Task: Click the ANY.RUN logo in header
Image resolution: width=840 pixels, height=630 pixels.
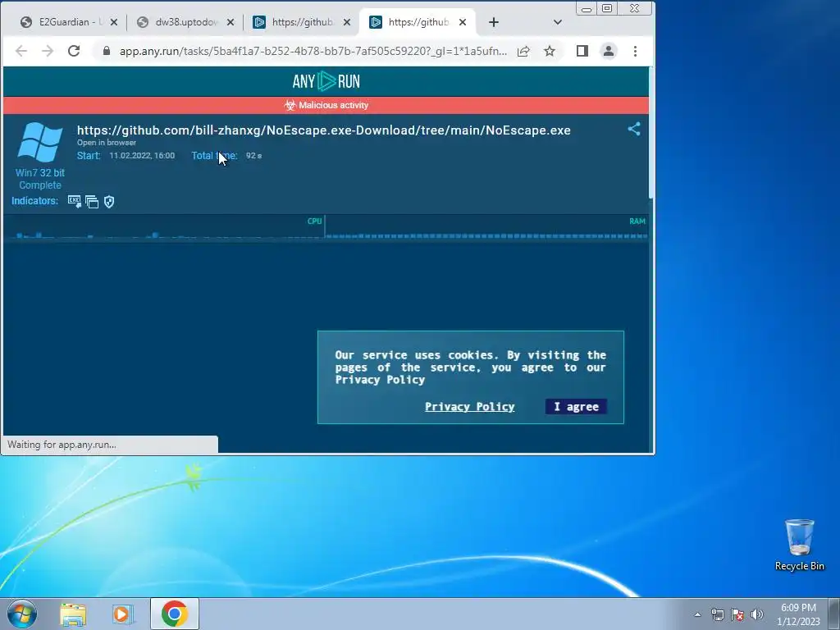Action: tap(326, 81)
